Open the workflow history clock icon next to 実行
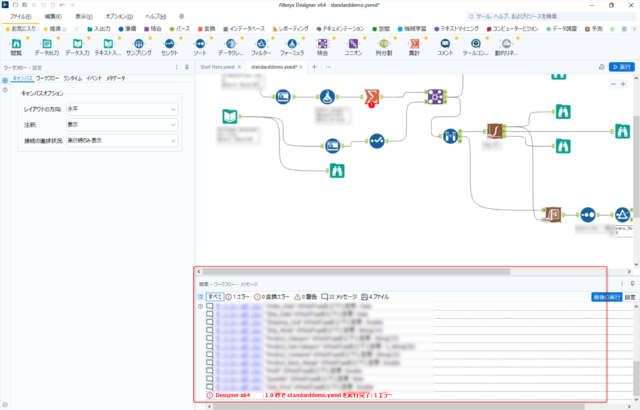 (x=601, y=67)
